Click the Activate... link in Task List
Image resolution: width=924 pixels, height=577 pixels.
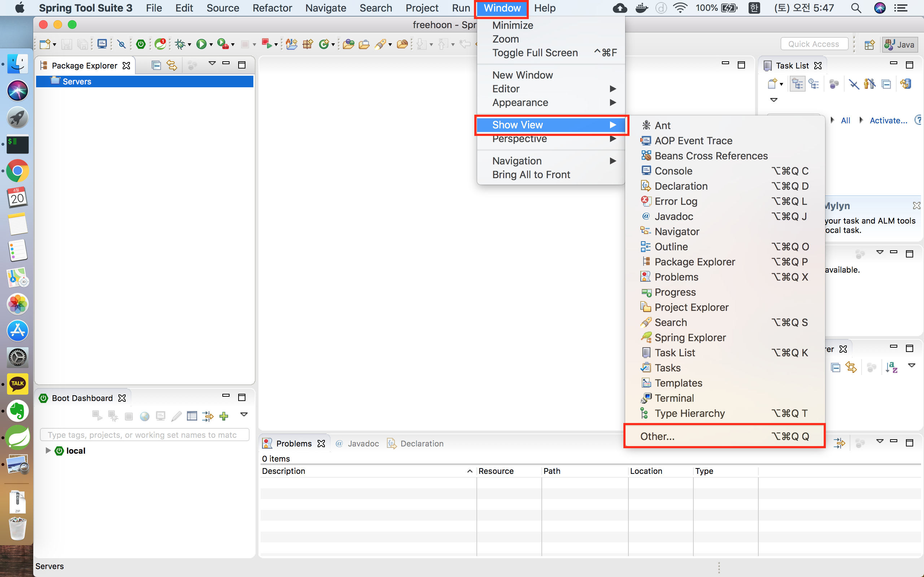888,120
